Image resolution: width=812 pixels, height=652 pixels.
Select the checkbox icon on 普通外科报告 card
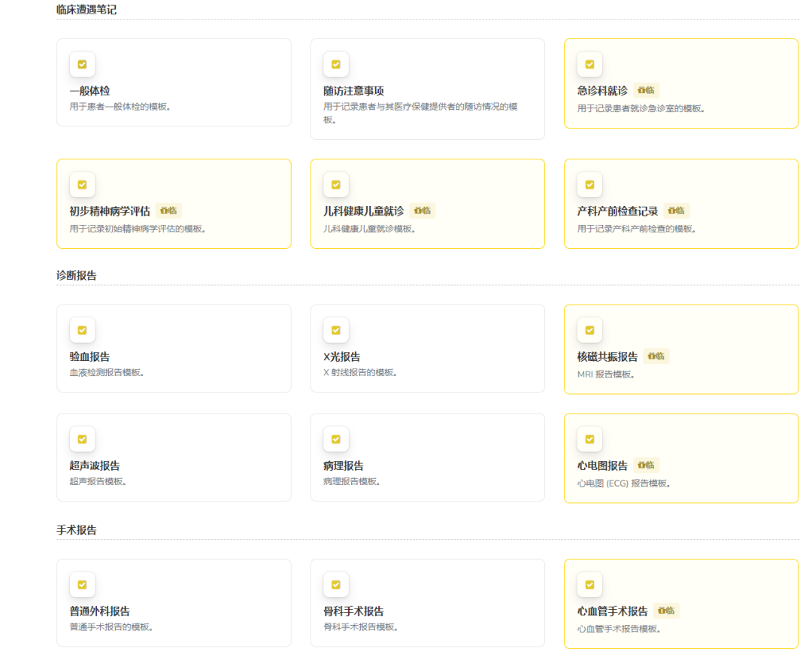coord(82,585)
